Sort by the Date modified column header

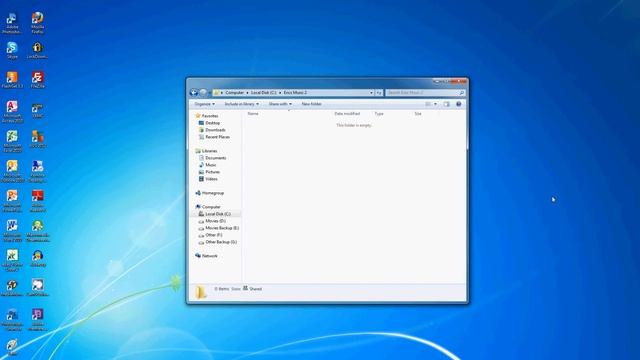(347, 113)
